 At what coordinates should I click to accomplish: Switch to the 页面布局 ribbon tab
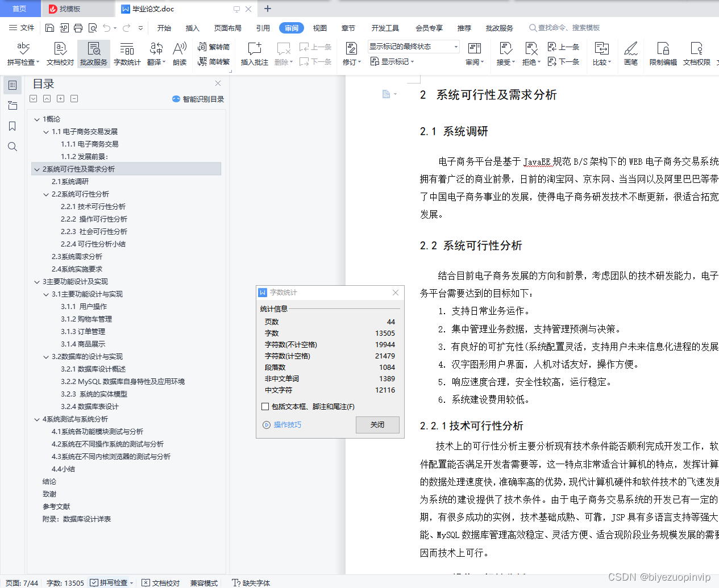[x=228, y=28]
